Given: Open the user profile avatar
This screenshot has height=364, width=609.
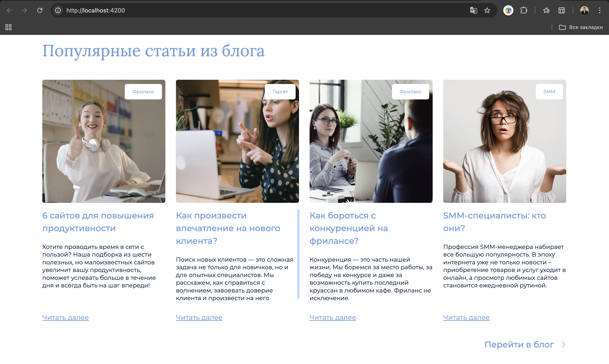Looking at the screenshot, I should point(584,10).
